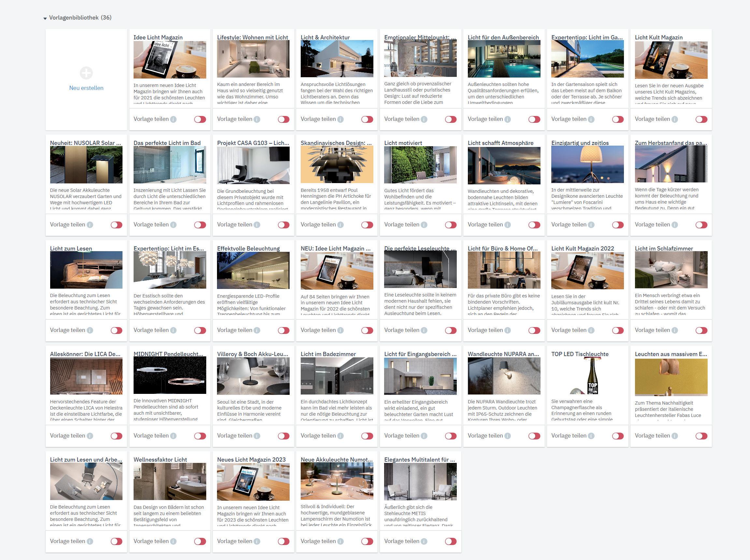Switch on sharing for Neues Licht Magazin 2023
The width and height of the screenshot is (750, 560).
tap(283, 541)
